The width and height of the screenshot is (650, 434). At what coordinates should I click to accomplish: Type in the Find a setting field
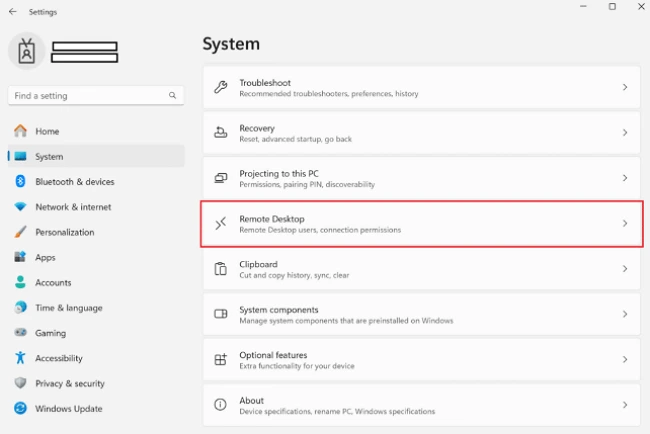tap(88, 96)
